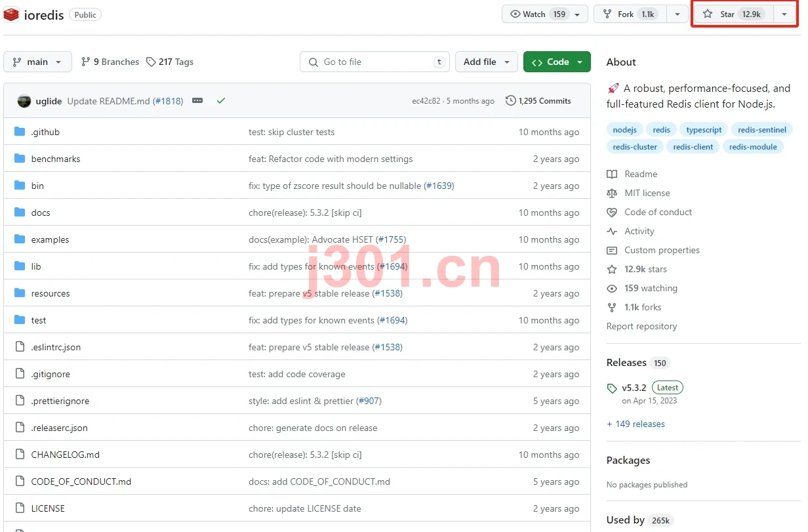808x532 pixels.
Task: Click the Go to file search field
Action: [x=374, y=62]
